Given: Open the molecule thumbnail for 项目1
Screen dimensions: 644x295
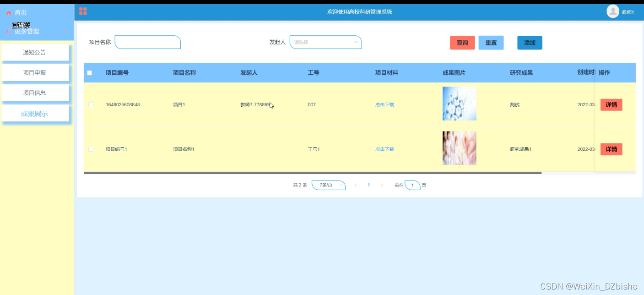Looking at the screenshot, I should (x=459, y=104).
